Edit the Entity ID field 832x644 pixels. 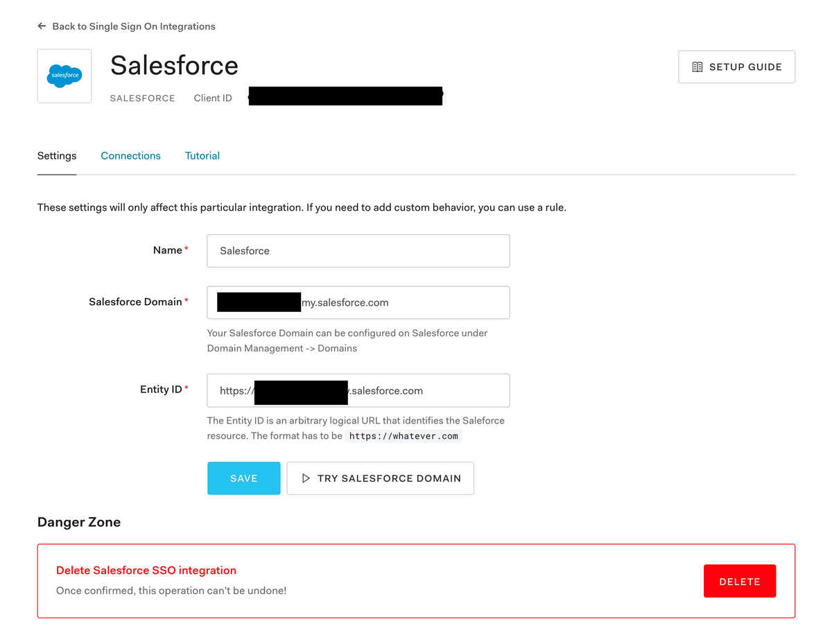[x=358, y=390]
